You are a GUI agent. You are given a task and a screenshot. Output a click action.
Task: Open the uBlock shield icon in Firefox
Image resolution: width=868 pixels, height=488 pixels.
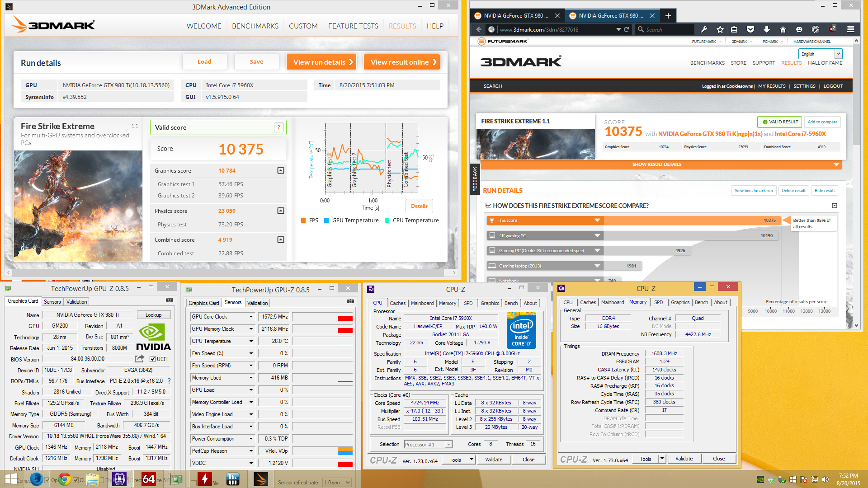tap(832, 29)
